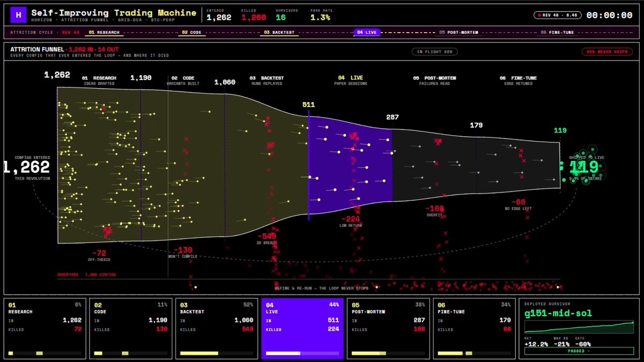This screenshot has width=644, height=362.
Task: Click the Post-Mortem card progress bar
Action: (389, 353)
